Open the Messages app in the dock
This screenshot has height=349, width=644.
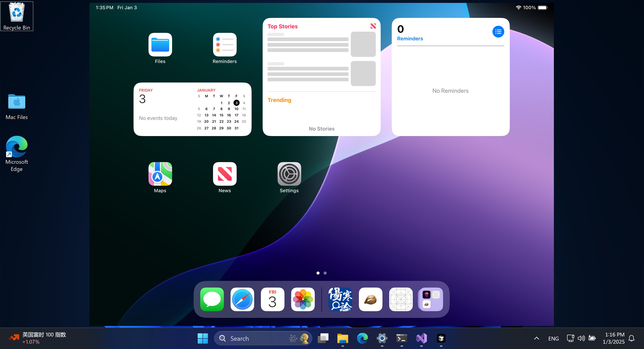[212, 299]
